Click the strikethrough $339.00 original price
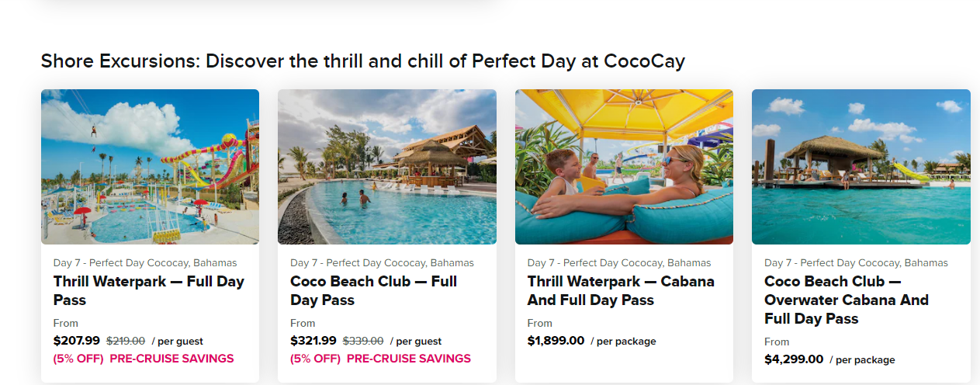This screenshot has height=385, width=980. click(363, 341)
